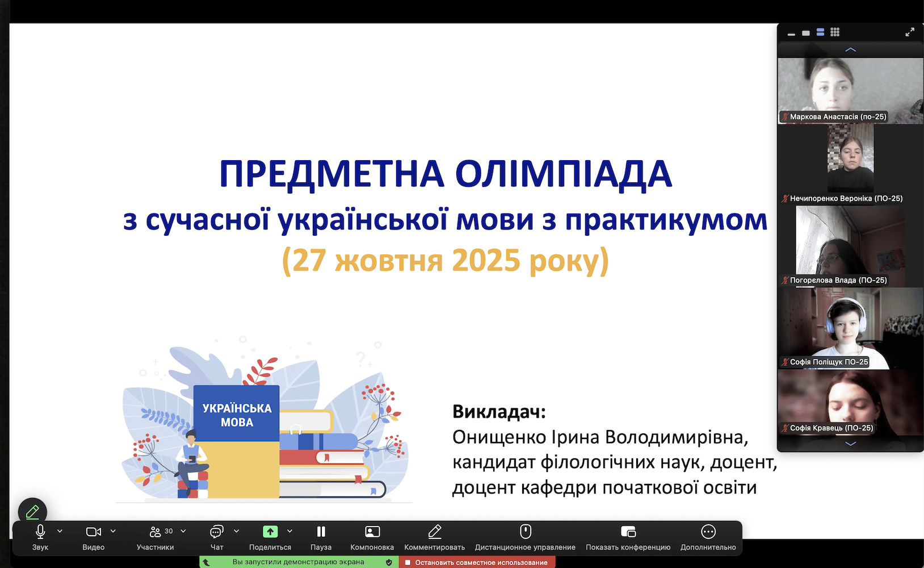This screenshot has width=924, height=568.
Task: Click Остановить совместное использование button
Action: click(x=477, y=562)
